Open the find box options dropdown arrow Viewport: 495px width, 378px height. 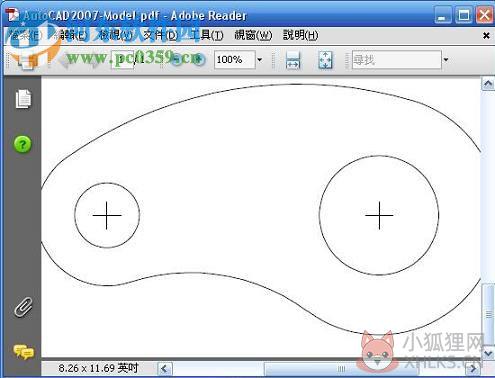[446, 60]
